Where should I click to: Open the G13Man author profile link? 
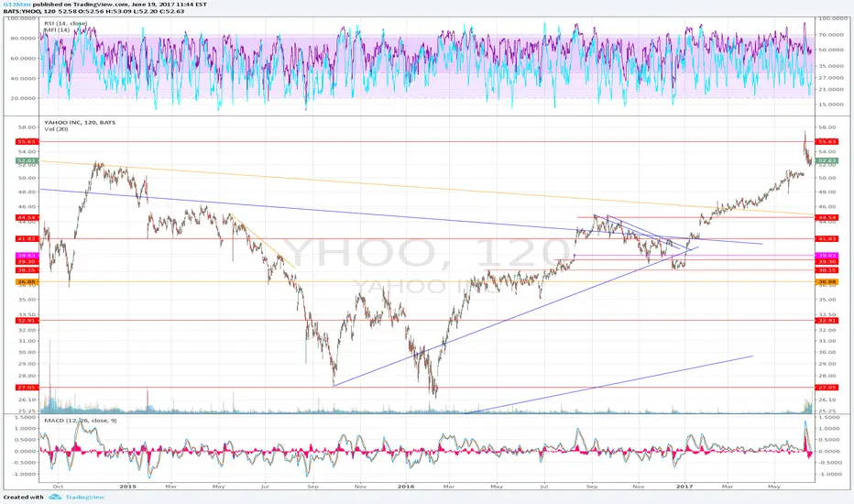coord(16,5)
